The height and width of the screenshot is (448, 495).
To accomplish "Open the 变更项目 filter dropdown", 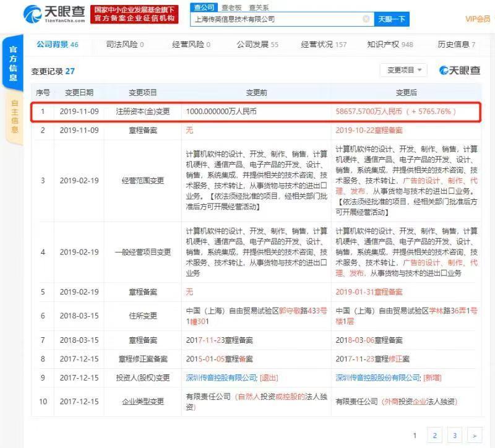I will (x=403, y=71).
